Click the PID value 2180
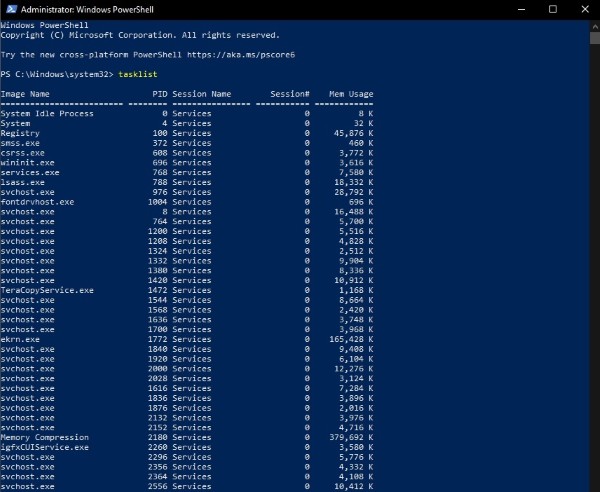The width and height of the screenshot is (600, 492). [x=157, y=437]
